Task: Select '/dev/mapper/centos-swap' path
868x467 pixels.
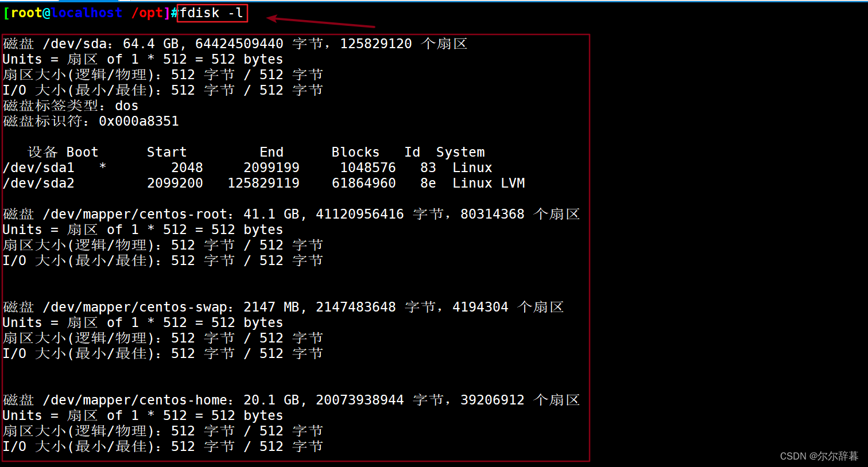Action: (135, 307)
